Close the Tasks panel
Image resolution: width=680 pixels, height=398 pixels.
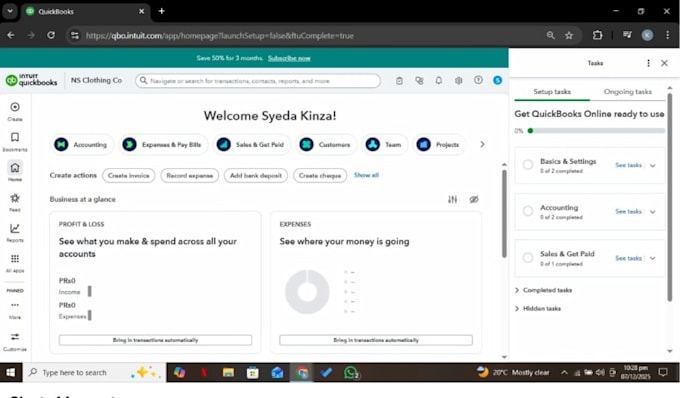[664, 63]
